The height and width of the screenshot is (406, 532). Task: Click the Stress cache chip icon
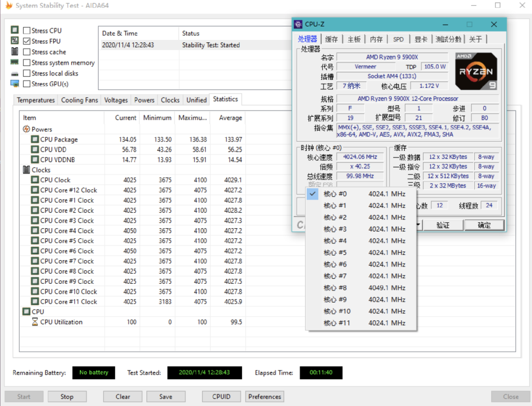(15, 51)
